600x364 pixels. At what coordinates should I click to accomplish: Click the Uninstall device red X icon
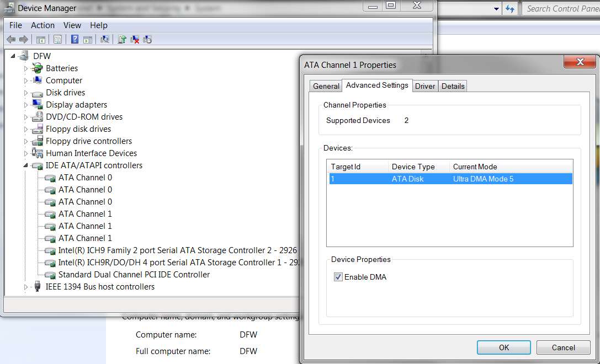tap(135, 39)
